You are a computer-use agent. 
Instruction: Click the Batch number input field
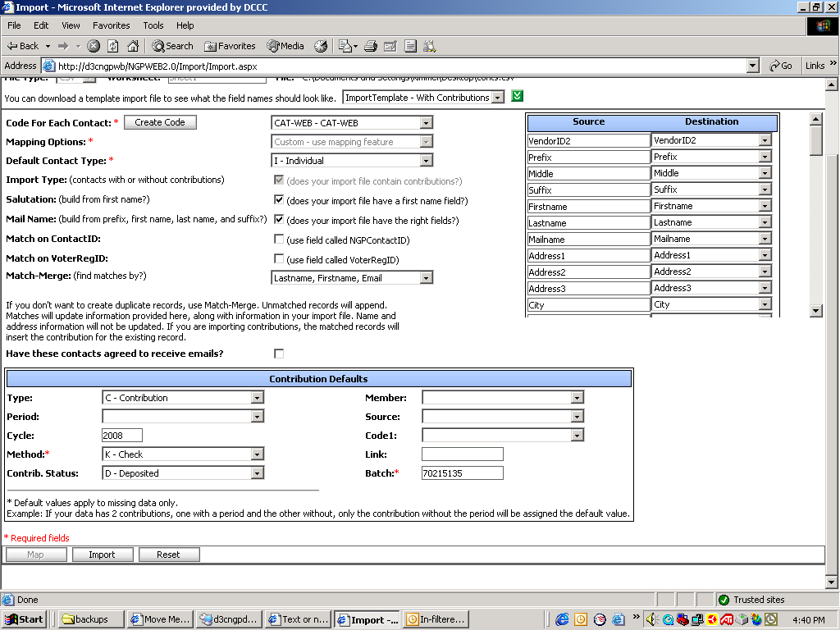[462, 473]
